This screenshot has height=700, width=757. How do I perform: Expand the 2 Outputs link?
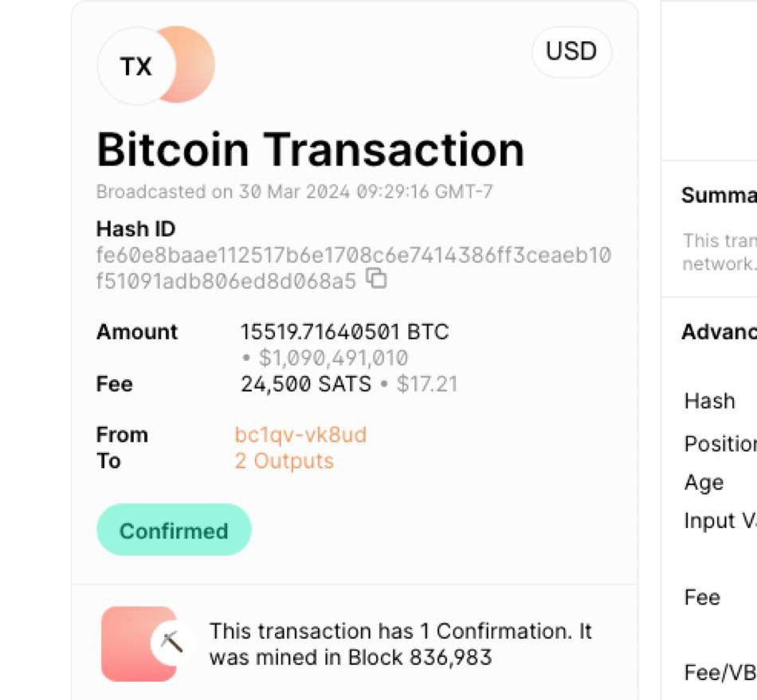284,461
